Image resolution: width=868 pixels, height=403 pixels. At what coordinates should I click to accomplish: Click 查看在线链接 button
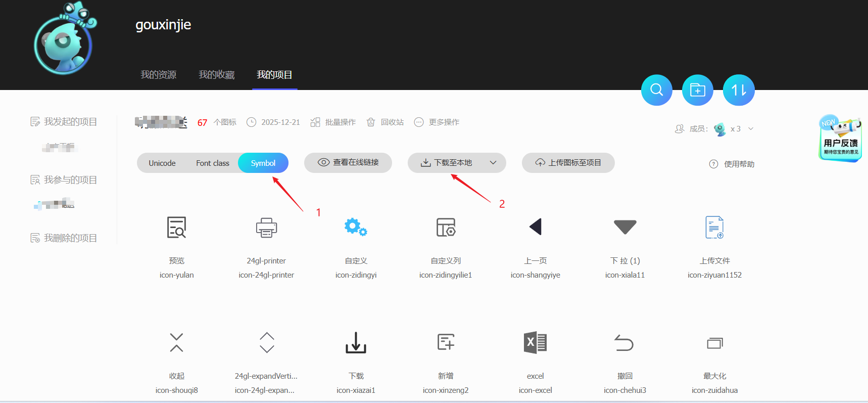click(348, 163)
